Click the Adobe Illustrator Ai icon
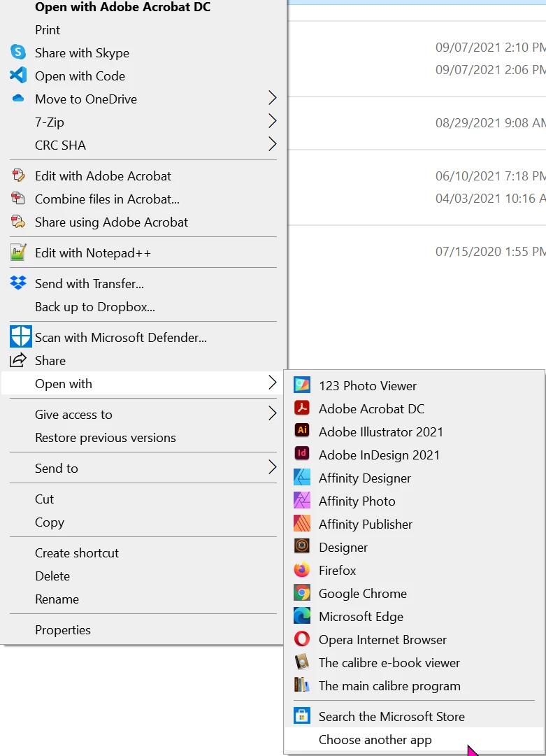The height and width of the screenshot is (756, 546). click(302, 430)
